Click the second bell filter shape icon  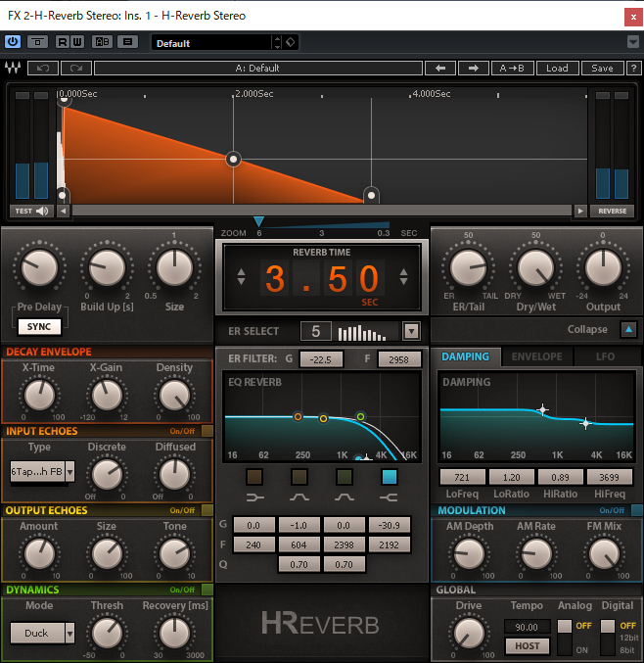[x=345, y=497]
